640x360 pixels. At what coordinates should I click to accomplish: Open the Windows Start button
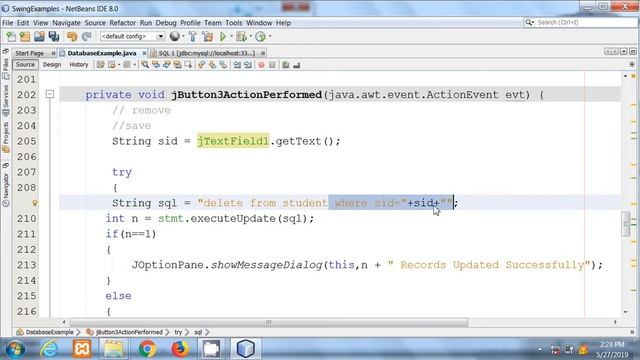tap(15, 349)
